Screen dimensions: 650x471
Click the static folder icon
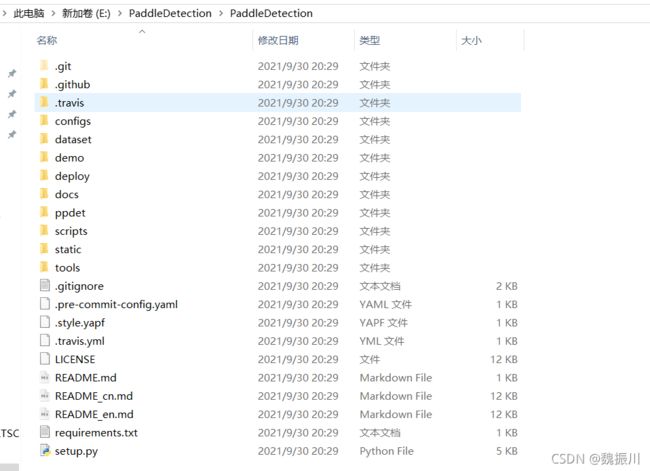tap(44, 249)
